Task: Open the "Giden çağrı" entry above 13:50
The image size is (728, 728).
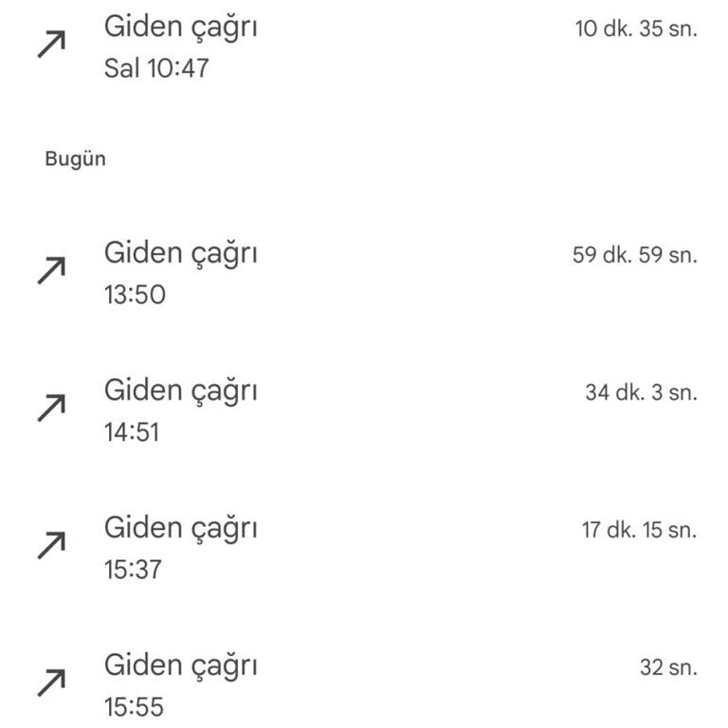Action: pyautogui.click(x=180, y=253)
